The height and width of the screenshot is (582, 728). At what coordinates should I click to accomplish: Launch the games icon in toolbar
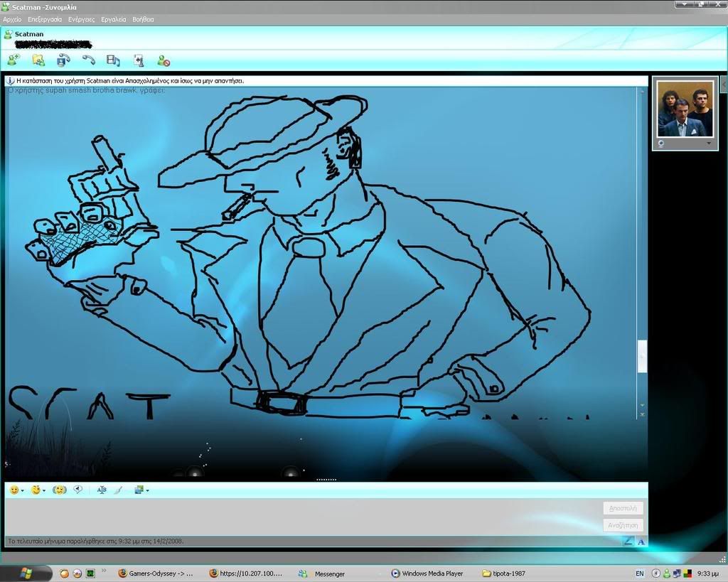point(139,60)
